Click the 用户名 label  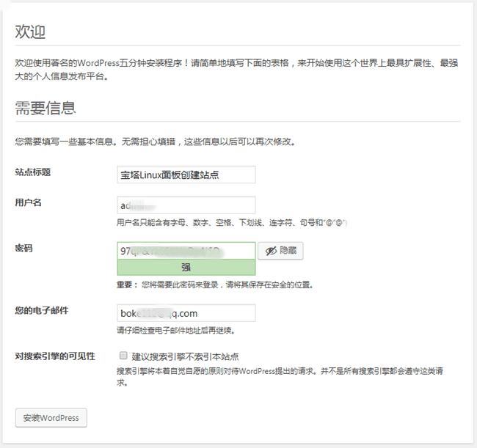[29, 202]
